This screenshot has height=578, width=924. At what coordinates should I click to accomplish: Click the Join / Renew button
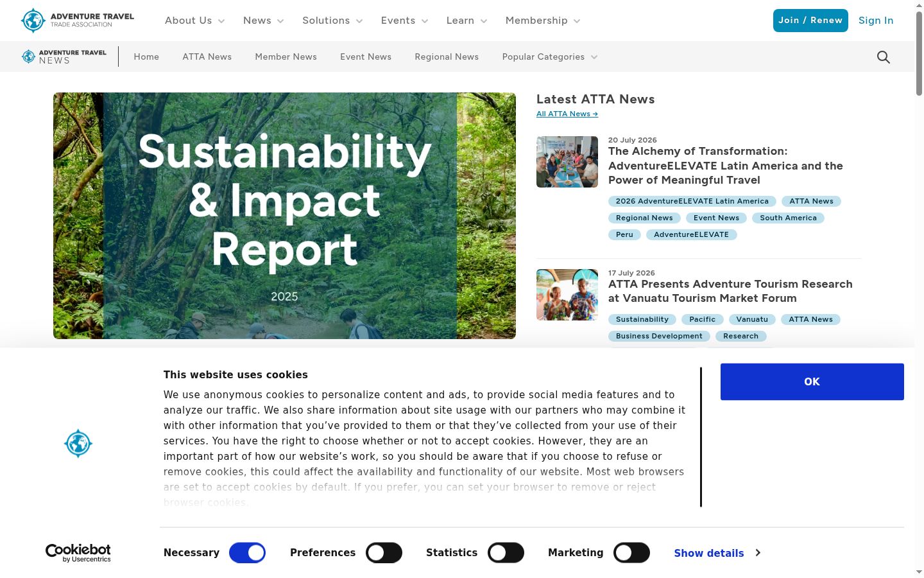[x=810, y=21]
